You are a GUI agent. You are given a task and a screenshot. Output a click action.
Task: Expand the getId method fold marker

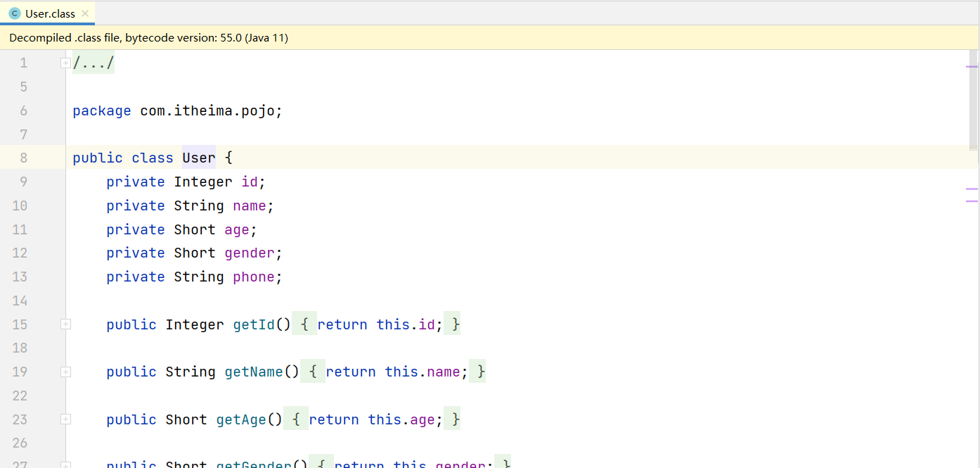65,324
